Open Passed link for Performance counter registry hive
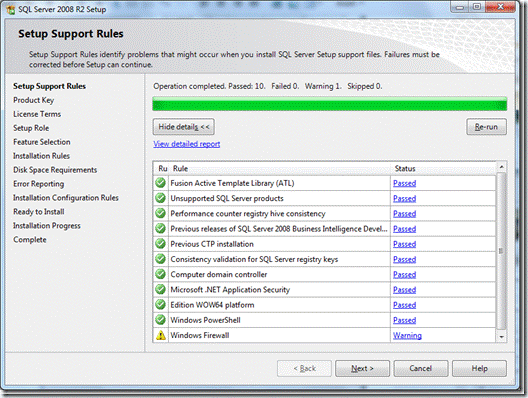Viewport: 528px width, 398px height. click(404, 213)
